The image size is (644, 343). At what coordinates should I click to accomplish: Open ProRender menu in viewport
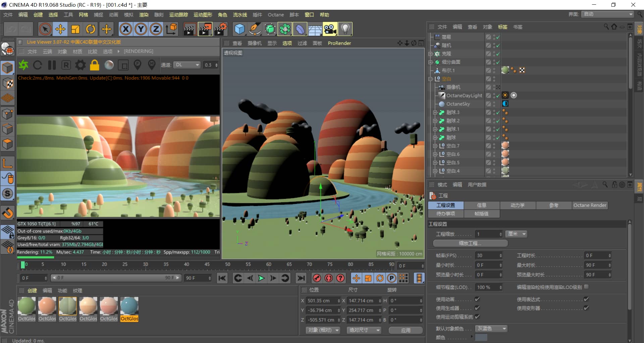(339, 43)
